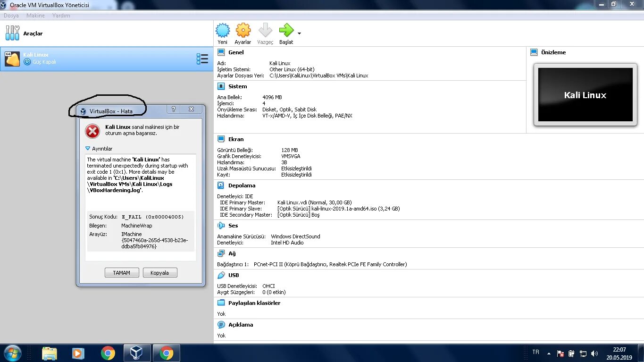The image size is (644, 362).
Task: Open File Explorer from the taskbar
Action: pyautogui.click(x=50, y=353)
